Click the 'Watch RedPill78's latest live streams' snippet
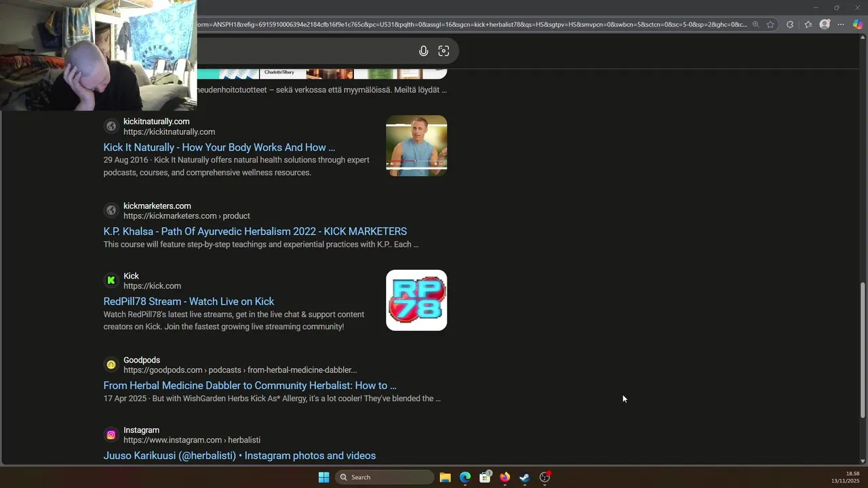This screenshot has width=868, height=488. point(234,321)
